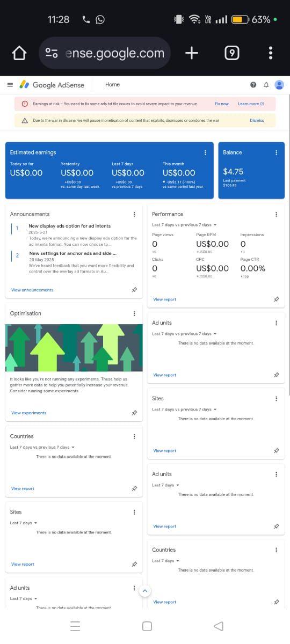Open View report in left Countries card
Screen dimensions: 290x644
(x=23, y=488)
